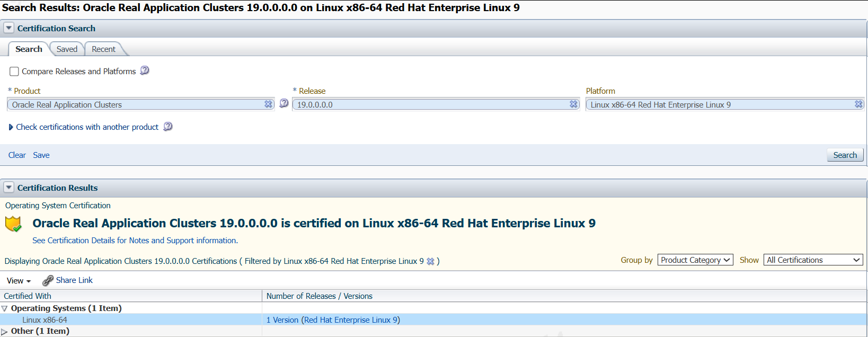The width and height of the screenshot is (868, 337).
Task: Open help for Compare Releases and Platforms
Action: click(145, 70)
